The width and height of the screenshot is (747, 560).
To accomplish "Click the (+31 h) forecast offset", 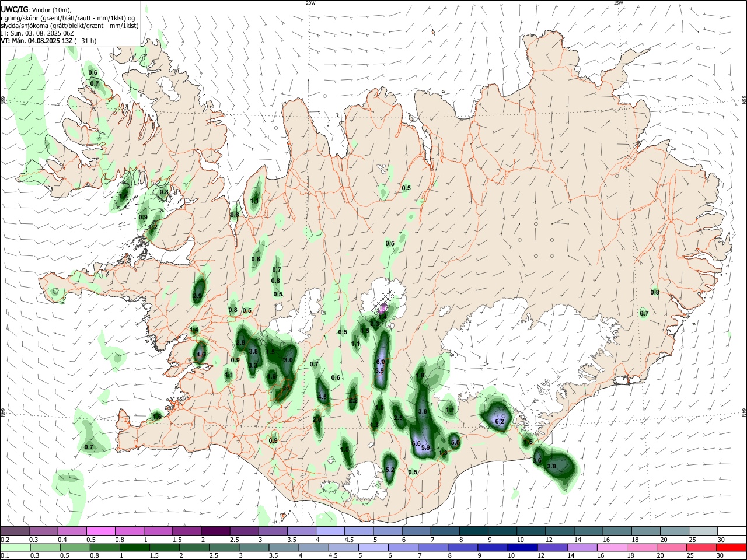I will [86, 41].
